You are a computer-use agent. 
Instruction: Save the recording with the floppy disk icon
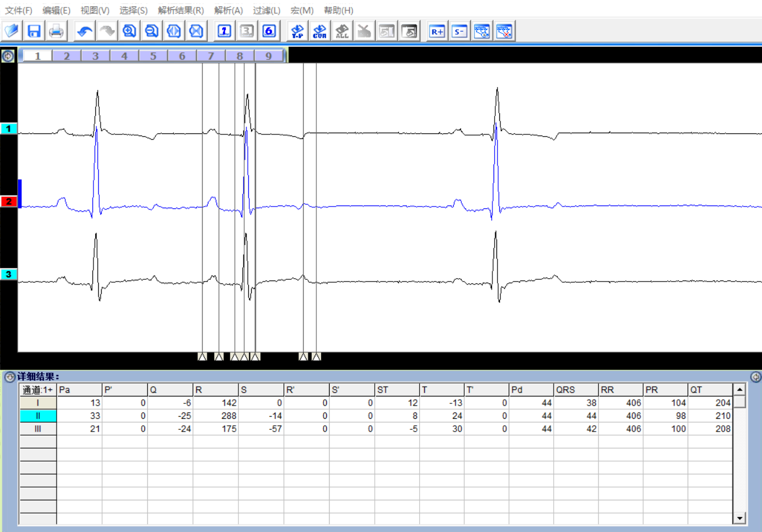pos(34,31)
